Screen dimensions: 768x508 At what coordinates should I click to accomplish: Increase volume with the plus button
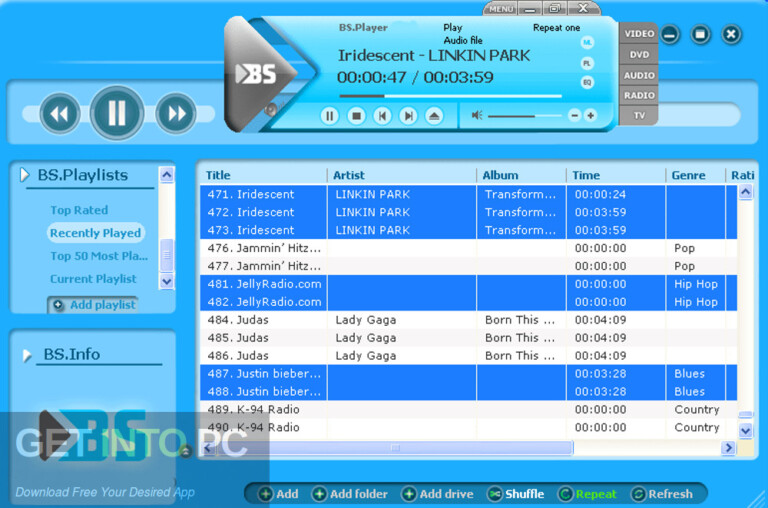(x=591, y=116)
